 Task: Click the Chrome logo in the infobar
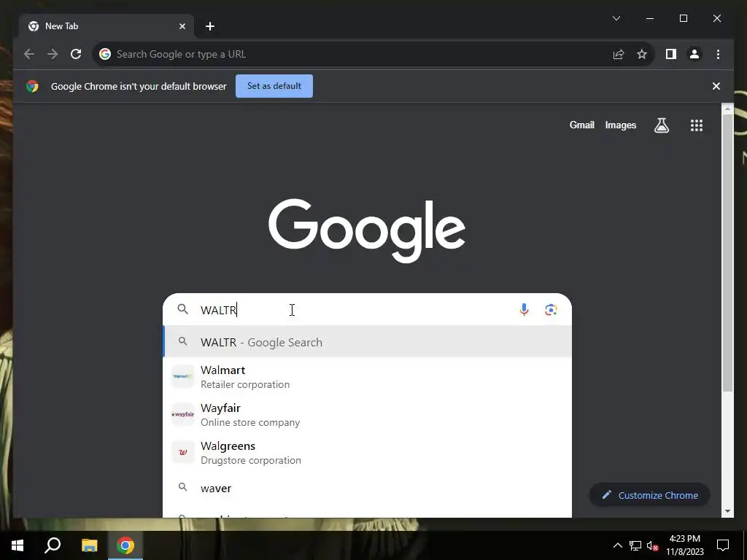[x=32, y=86]
